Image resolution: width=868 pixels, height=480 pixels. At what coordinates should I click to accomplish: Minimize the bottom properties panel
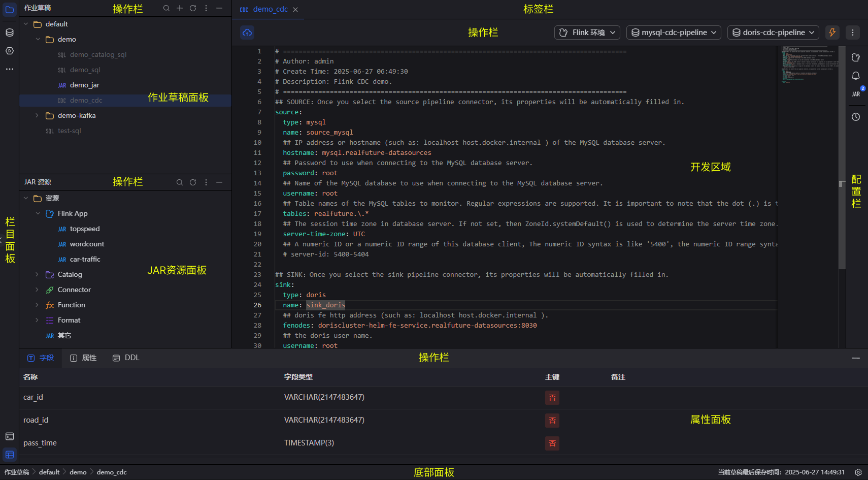[x=856, y=358]
